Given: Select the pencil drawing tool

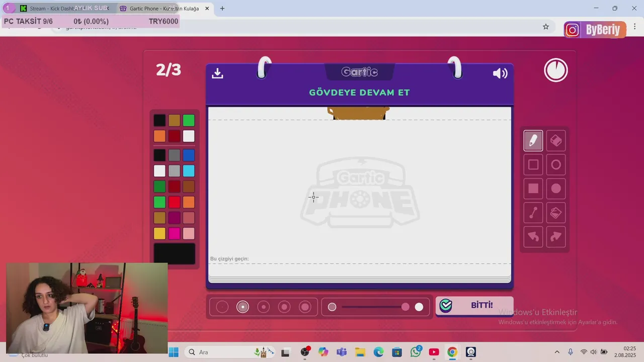Looking at the screenshot, I should click(x=533, y=141).
